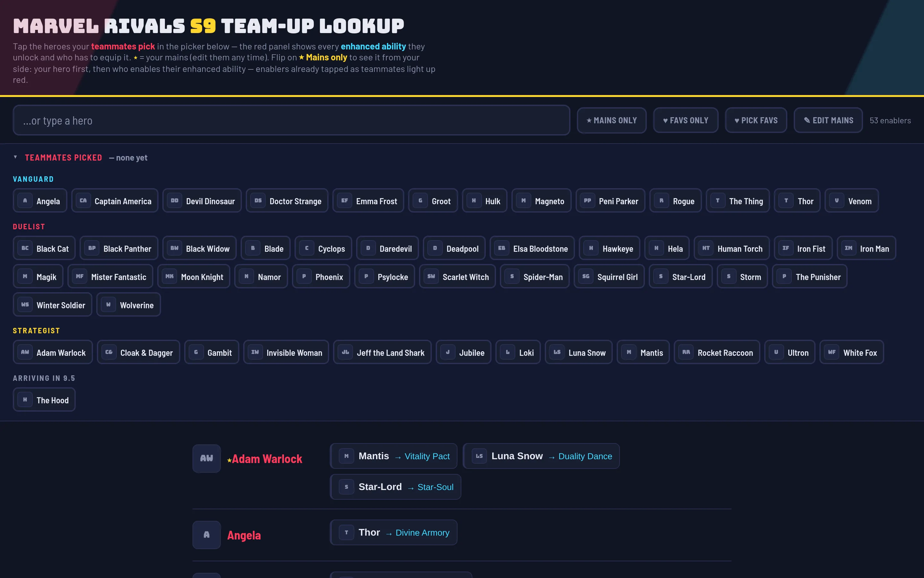Screen dimensions: 924x578
Task: Open the Pick Favs mode
Action: [756, 120]
